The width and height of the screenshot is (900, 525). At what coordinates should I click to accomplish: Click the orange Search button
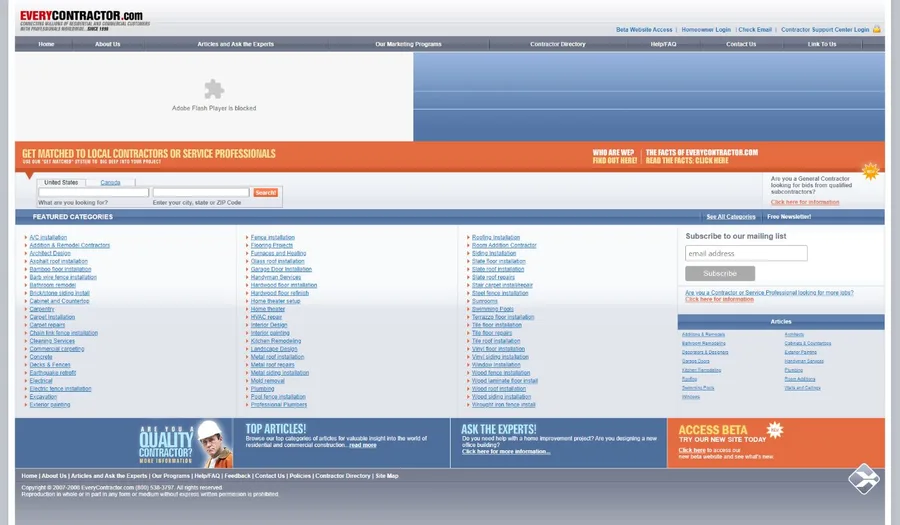click(266, 193)
